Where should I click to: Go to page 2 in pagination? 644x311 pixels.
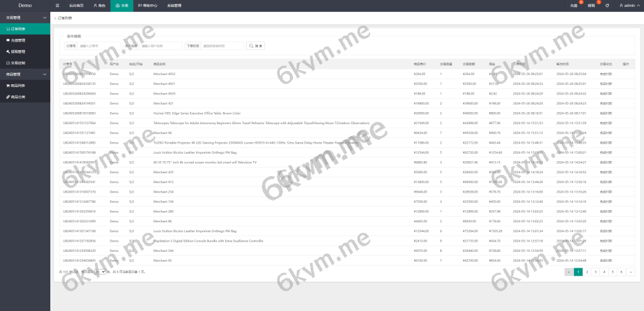pyautogui.click(x=587, y=272)
